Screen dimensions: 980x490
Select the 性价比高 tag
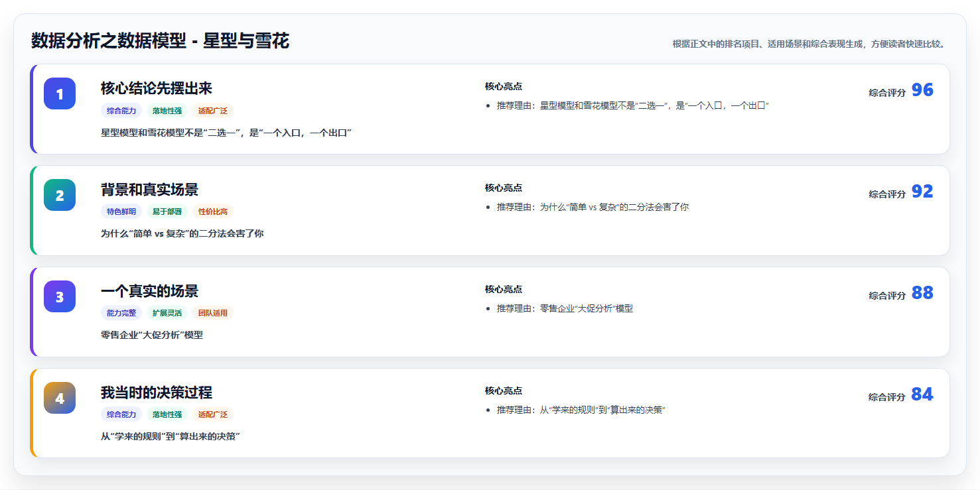coord(213,212)
